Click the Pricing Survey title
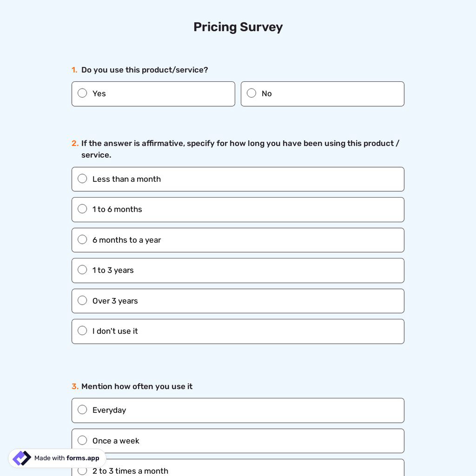 (x=238, y=27)
